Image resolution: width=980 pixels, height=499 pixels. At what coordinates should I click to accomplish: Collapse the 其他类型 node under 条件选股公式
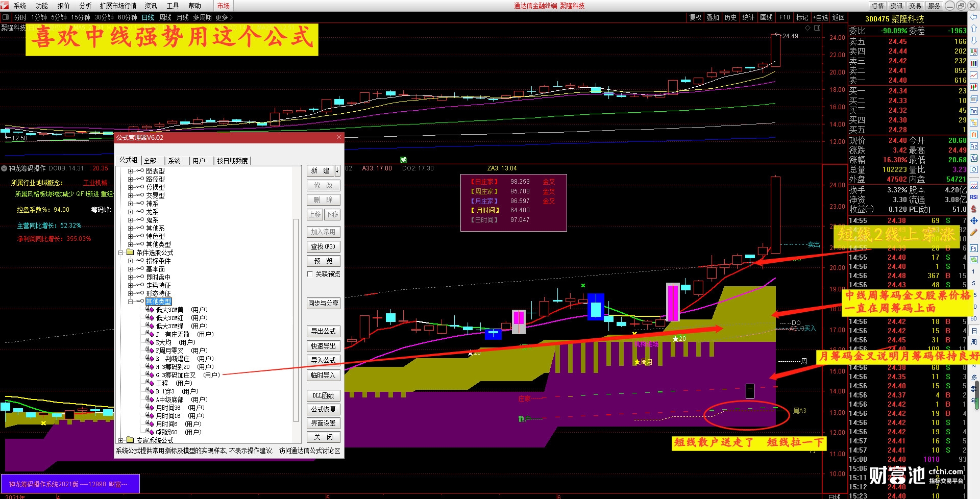(x=130, y=302)
